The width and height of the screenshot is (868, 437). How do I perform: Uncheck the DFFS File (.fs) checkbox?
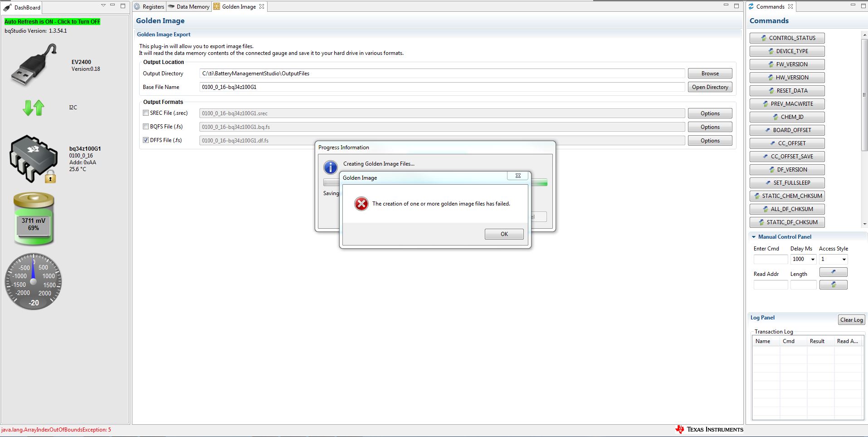146,140
